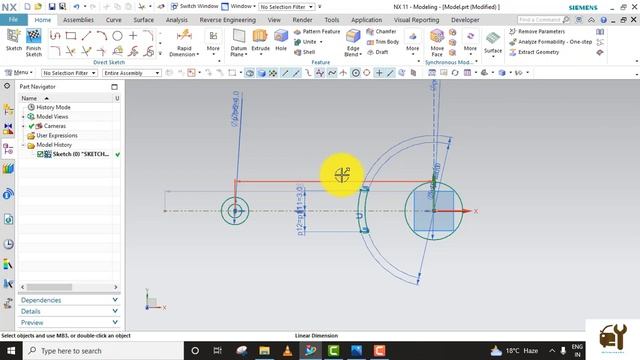Click Analyze Formability - One-step
This screenshot has width=640, height=360.
(551, 42)
